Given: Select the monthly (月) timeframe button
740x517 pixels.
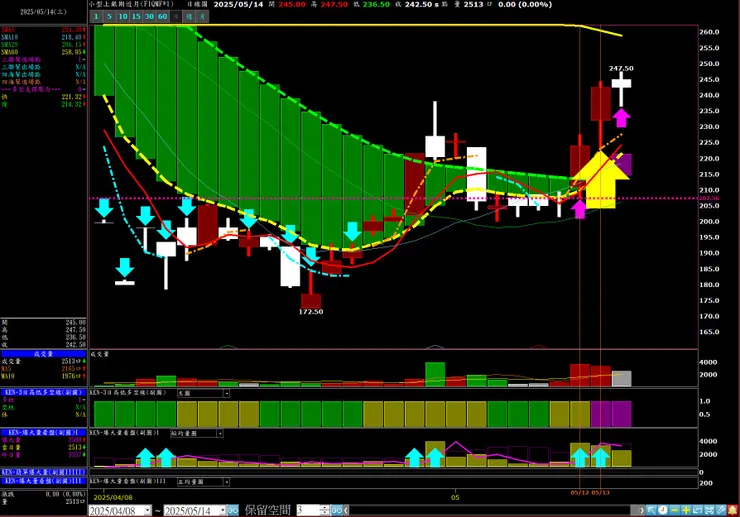Looking at the screenshot, I should [202, 17].
